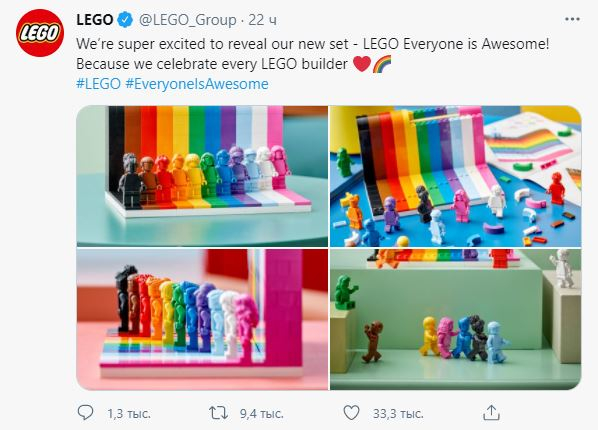Open top-right photo with blue floor
The image size is (598, 430).
click(x=455, y=176)
